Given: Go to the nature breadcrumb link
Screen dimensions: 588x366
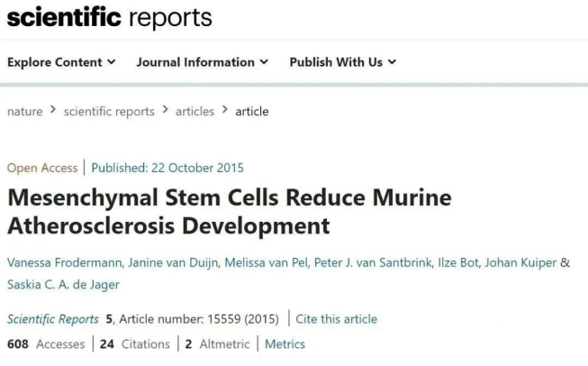Looking at the screenshot, I should click(25, 112).
